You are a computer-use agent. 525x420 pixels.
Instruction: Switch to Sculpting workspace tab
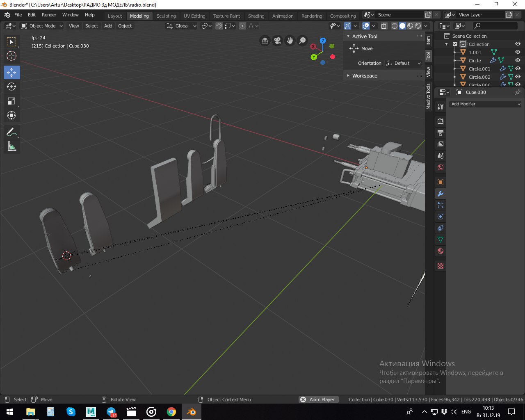coord(166,16)
